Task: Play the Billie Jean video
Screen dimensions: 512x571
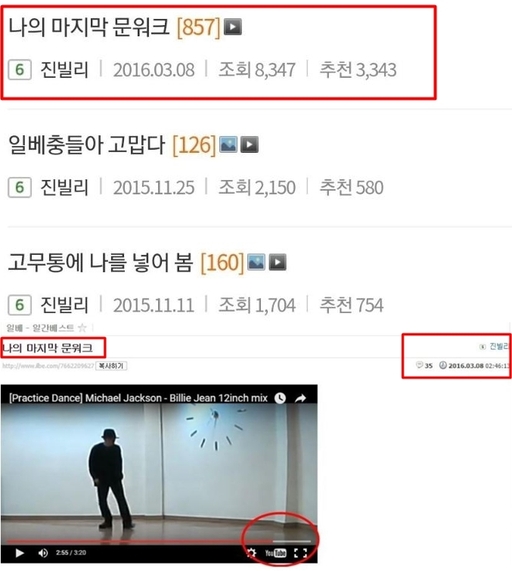Action: coord(19,553)
